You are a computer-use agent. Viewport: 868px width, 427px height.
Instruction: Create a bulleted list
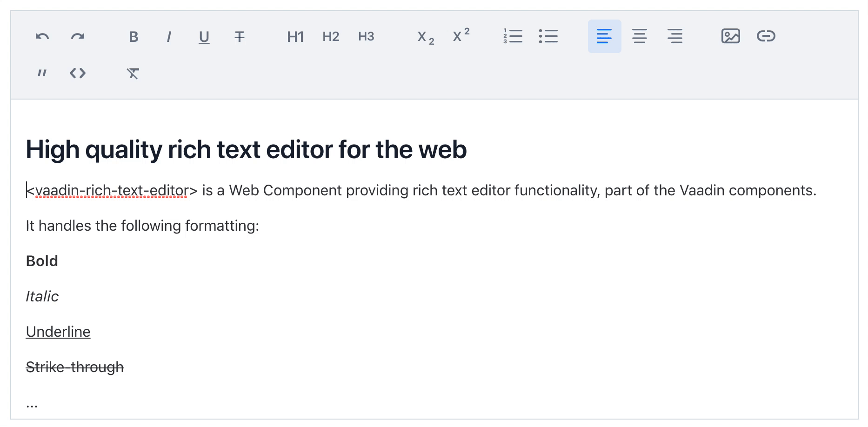click(548, 36)
